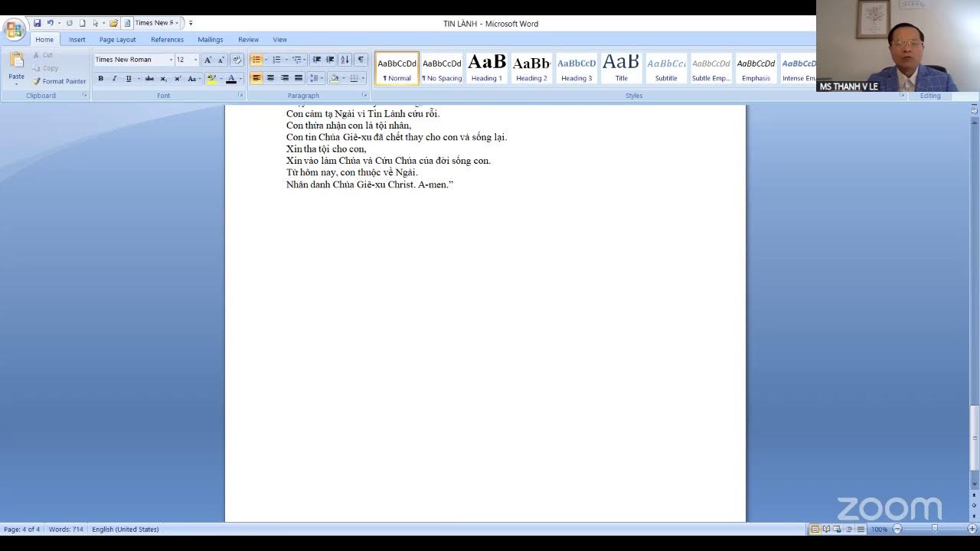
Task: Open the font size dropdown
Action: tap(195, 60)
